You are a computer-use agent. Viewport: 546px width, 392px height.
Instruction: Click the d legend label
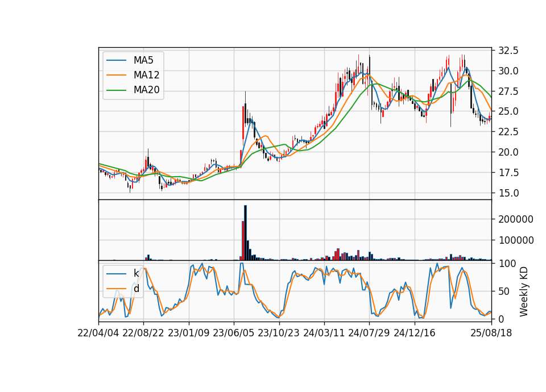(136, 289)
